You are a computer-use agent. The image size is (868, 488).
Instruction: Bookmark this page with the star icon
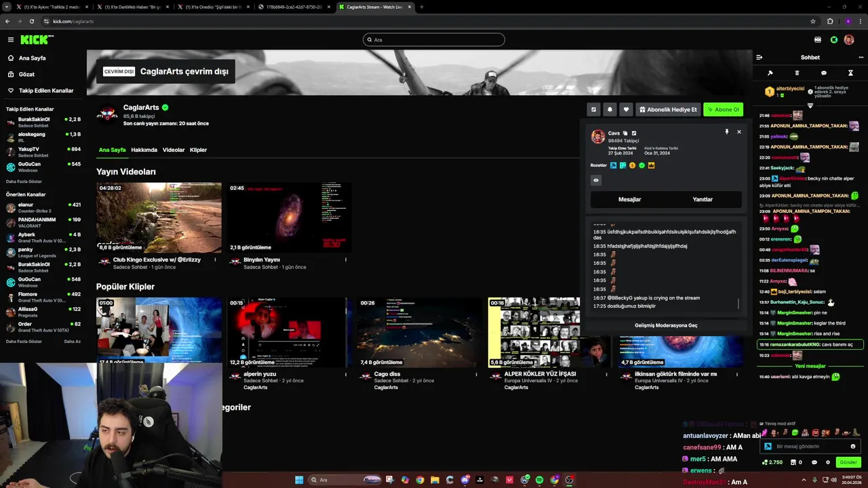[x=813, y=21]
